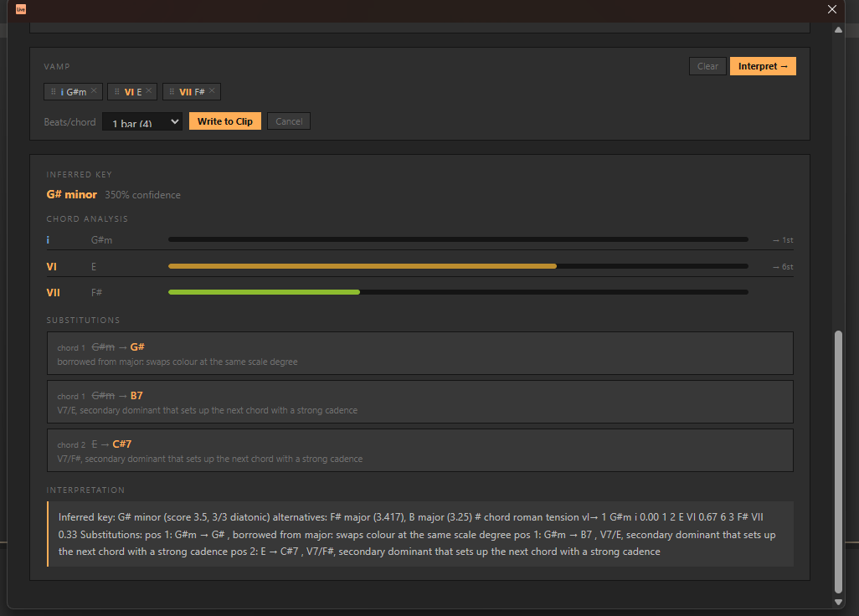Click the G#m chord name in analysis
The image size is (859, 616).
[x=101, y=240]
